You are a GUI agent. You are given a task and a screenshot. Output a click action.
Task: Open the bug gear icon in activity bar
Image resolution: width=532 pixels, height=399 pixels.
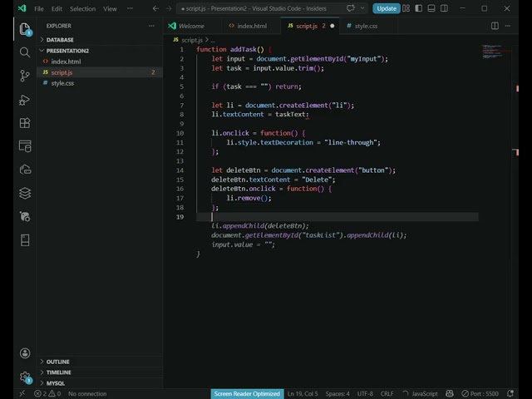(x=25, y=216)
